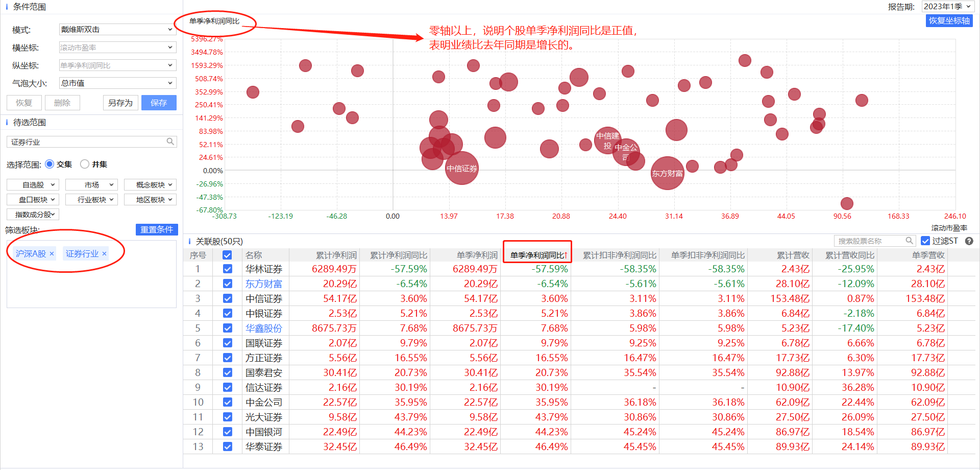980x470 pixels.
Task: Sort by 单季净利润 column header
Action: (x=477, y=255)
